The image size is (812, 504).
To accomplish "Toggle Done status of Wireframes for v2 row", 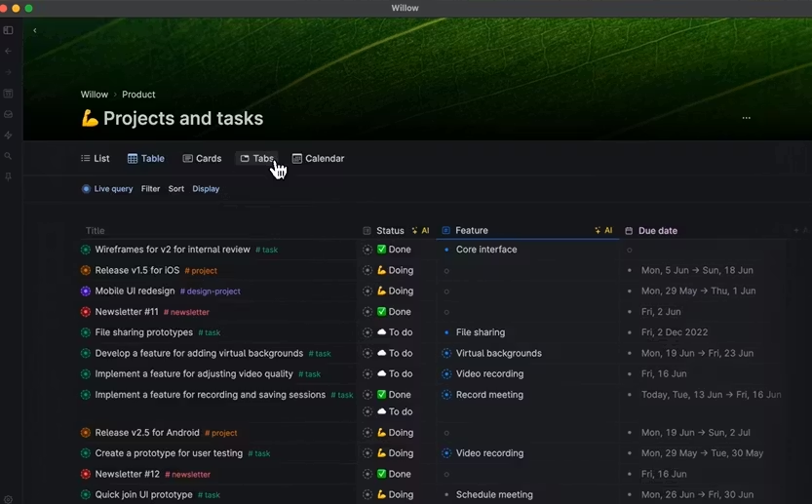I will click(x=382, y=250).
